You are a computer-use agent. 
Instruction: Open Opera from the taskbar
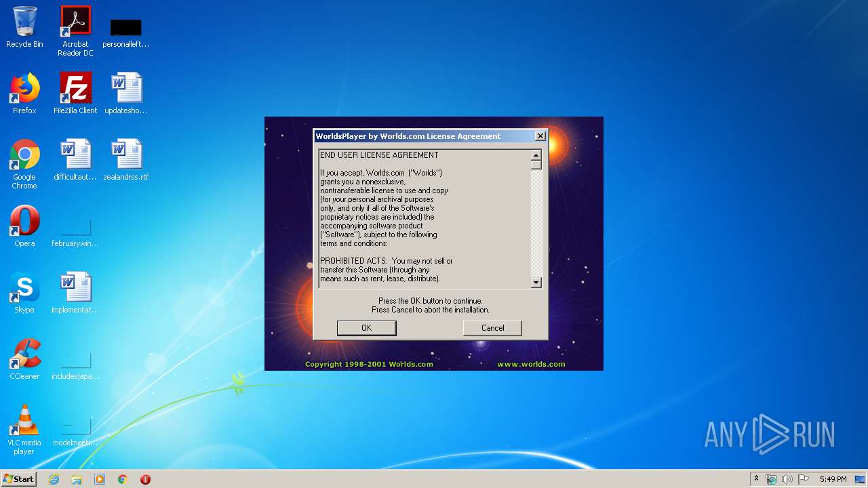pos(145,479)
